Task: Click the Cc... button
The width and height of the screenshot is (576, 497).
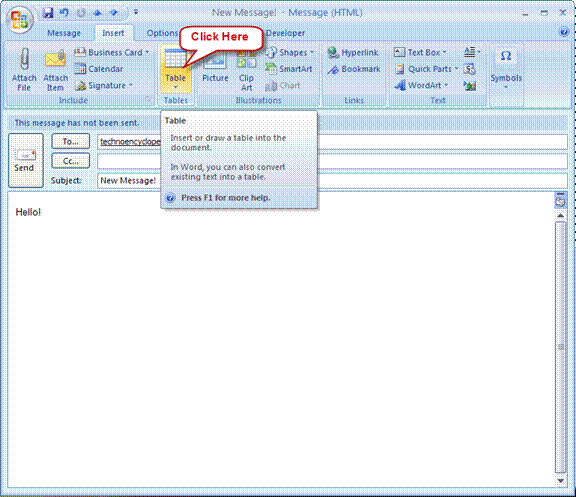Action: pos(71,161)
